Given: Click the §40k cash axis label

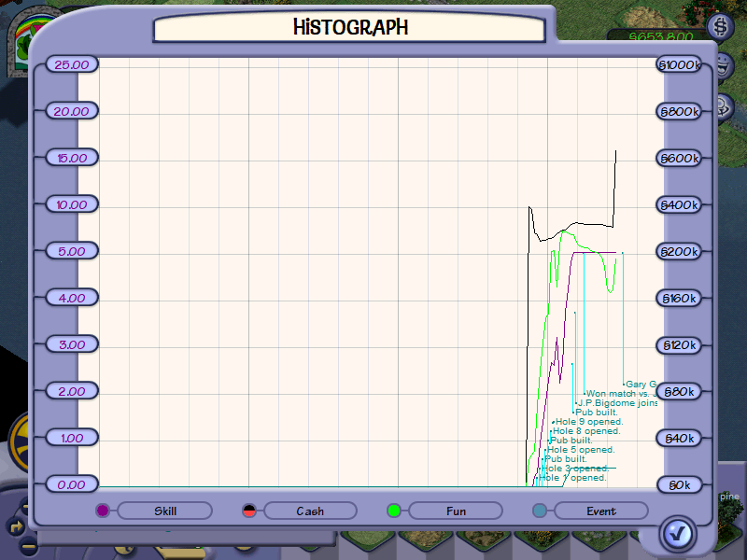Looking at the screenshot, I should 680,438.
